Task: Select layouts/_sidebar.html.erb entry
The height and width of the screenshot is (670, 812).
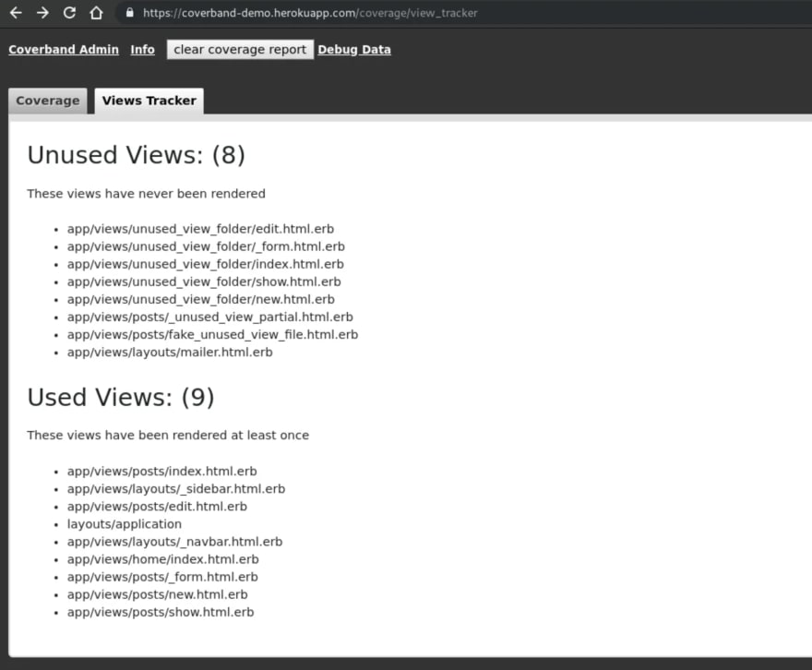Action: [x=176, y=489]
